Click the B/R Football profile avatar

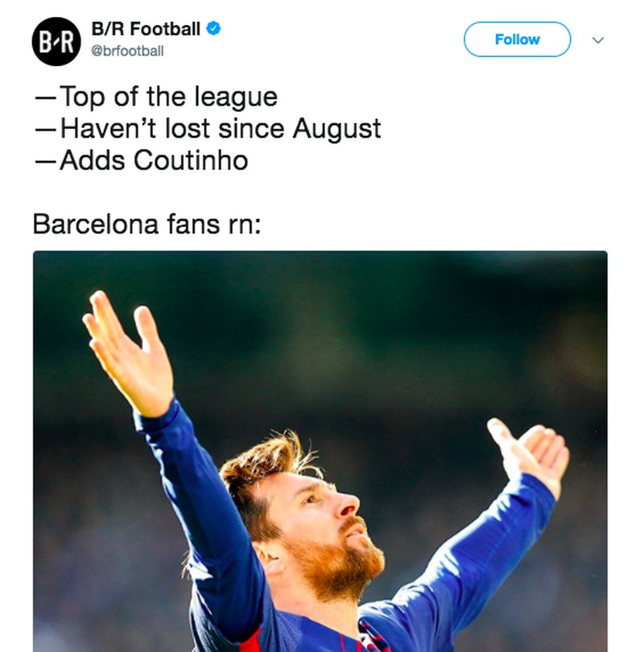click(56, 40)
